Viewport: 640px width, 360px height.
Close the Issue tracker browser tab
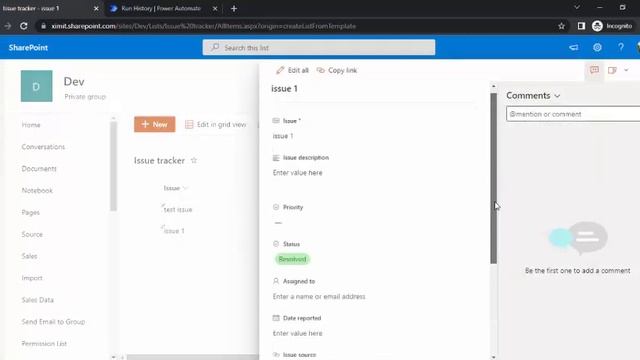click(96, 8)
